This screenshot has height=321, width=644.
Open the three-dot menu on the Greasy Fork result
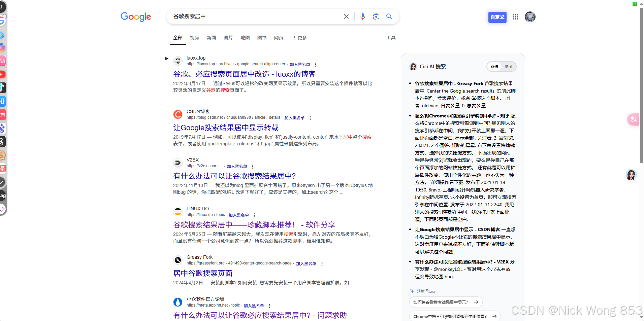pos(322,264)
